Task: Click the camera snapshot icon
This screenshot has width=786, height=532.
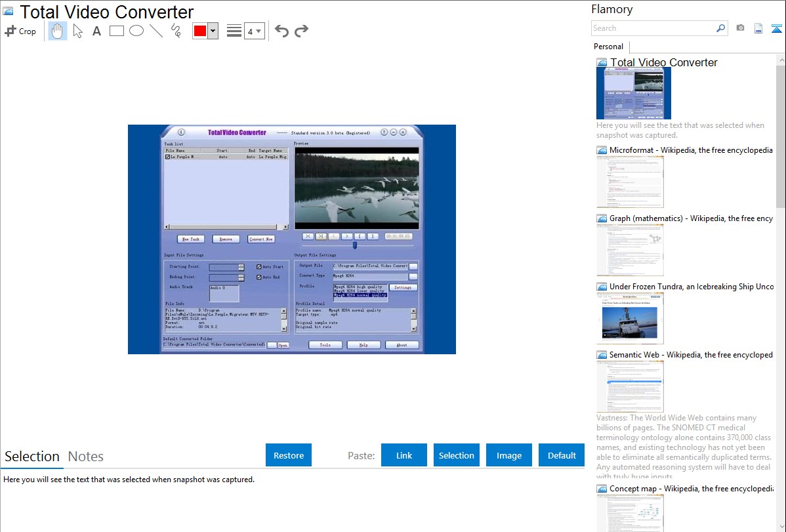Action: [x=740, y=28]
